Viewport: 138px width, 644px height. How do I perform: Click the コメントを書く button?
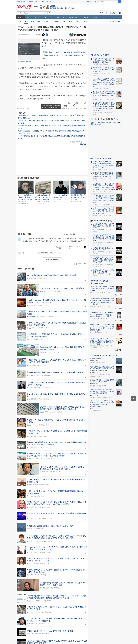pos(69,234)
